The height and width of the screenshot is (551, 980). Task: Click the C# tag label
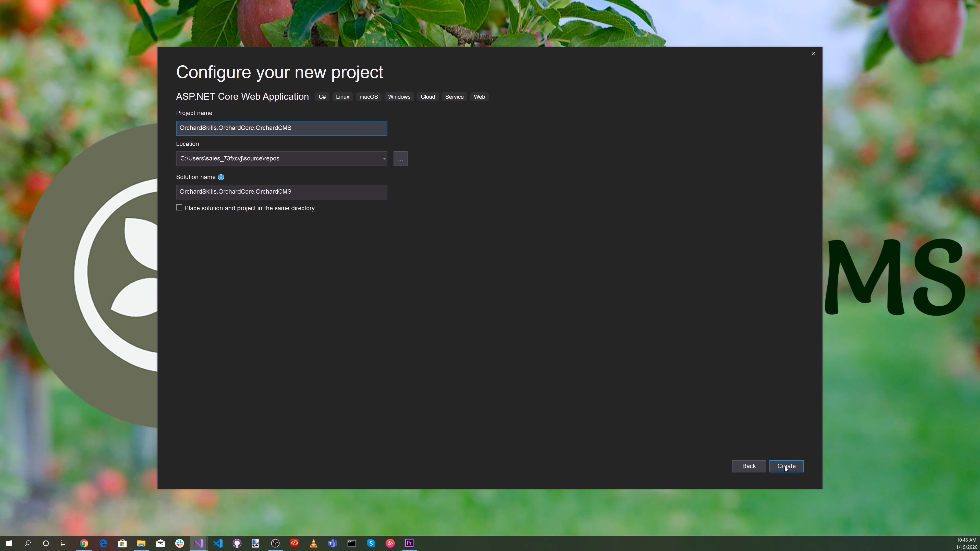tap(322, 97)
